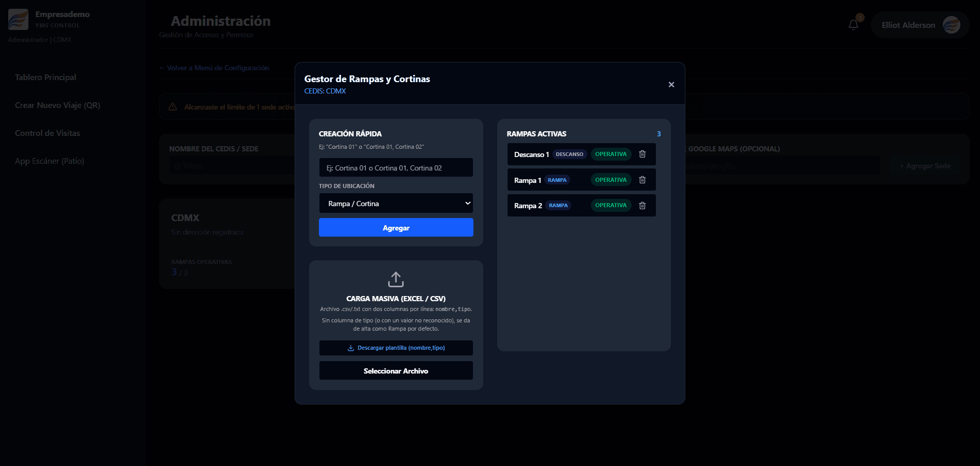This screenshot has height=466, width=980.
Task: Toggle OPERATIVA status of Rampa 1
Action: pyautogui.click(x=611, y=180)
